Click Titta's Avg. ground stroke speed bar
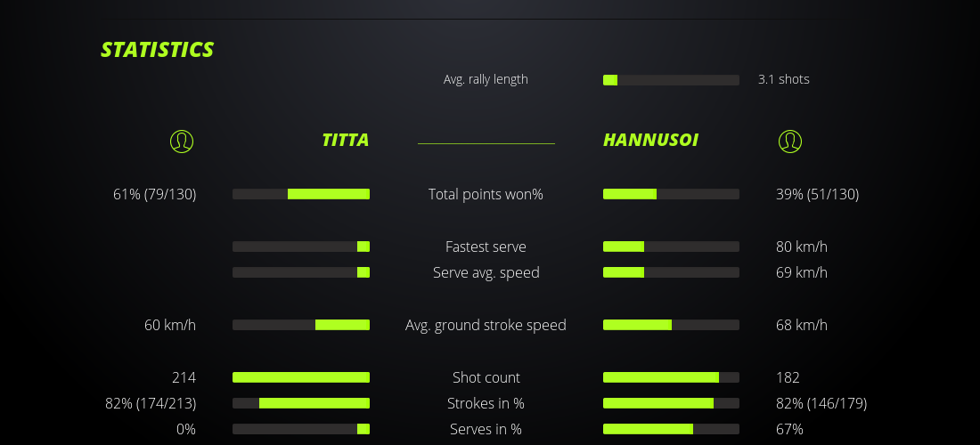The image size is (980, 445). (x=301, y=325)
